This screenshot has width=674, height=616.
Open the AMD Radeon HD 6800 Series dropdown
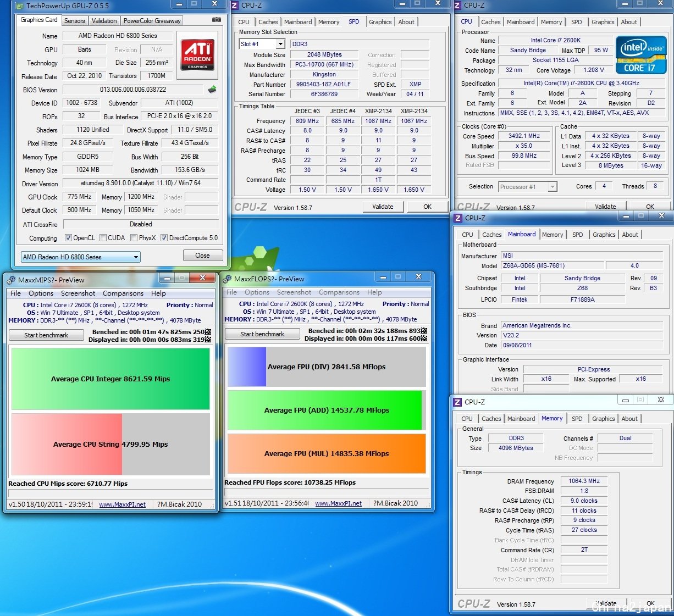click(x=81, y=257)
